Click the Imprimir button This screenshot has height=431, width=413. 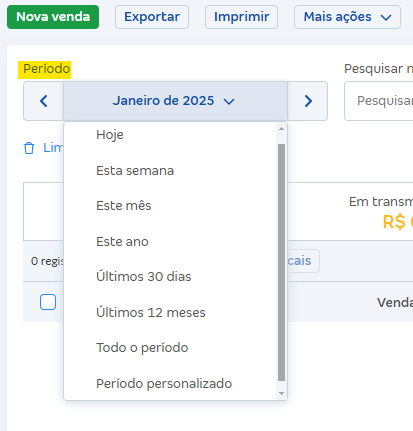point(241,17)
